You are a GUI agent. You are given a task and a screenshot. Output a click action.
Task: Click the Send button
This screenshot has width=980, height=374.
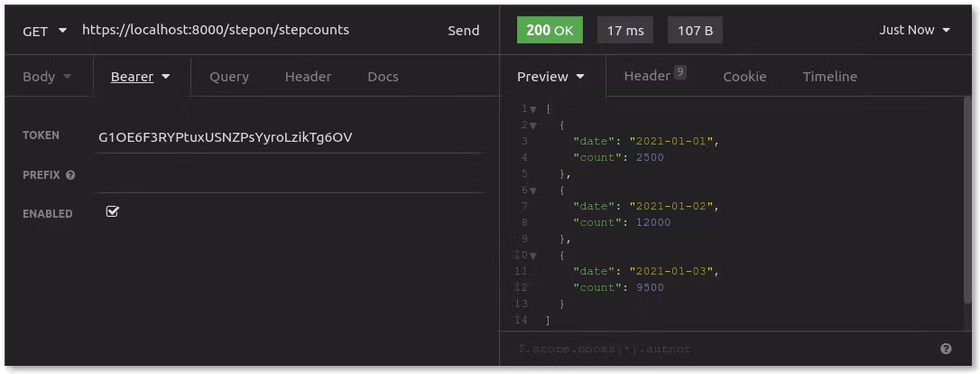(464, 31)
